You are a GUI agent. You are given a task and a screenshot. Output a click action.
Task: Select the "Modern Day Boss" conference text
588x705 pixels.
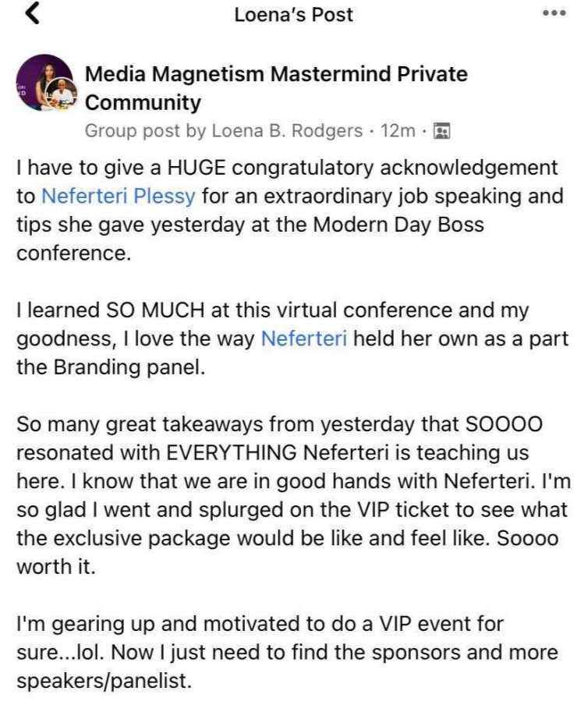click(x=399, y=225)
